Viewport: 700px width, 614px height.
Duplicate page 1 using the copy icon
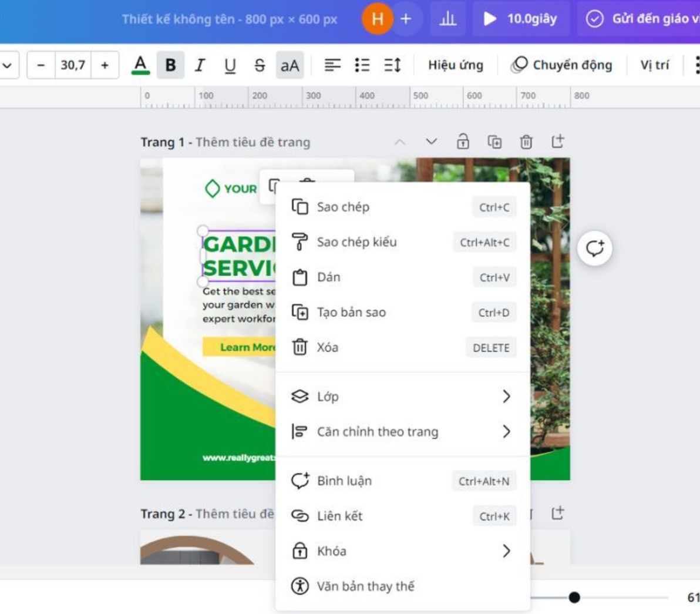[x=494, y=142]
